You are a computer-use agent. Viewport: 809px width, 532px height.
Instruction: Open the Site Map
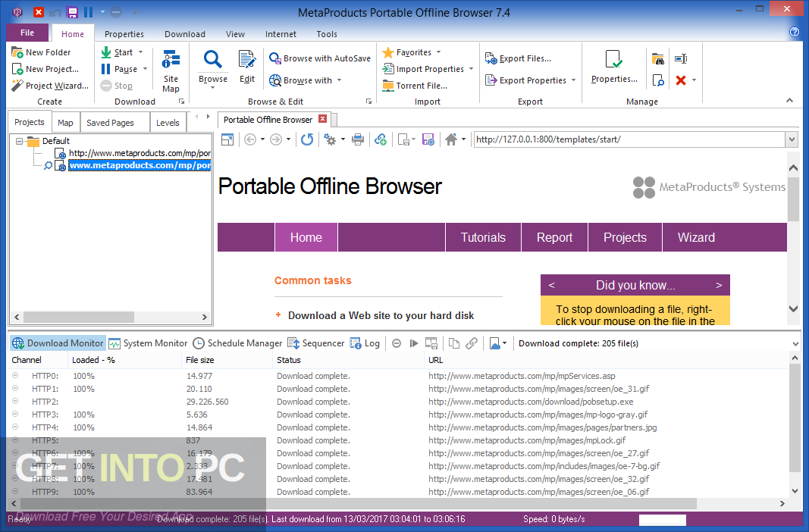(x=171, y=71)
